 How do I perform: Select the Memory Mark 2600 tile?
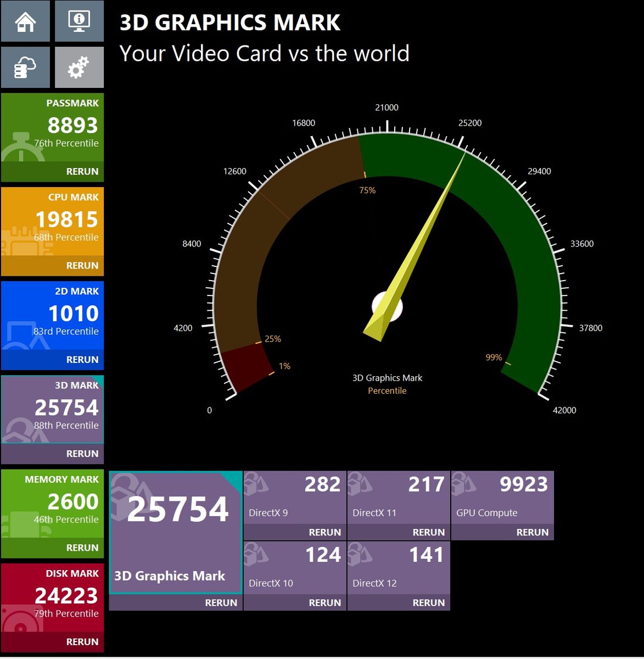52,503
